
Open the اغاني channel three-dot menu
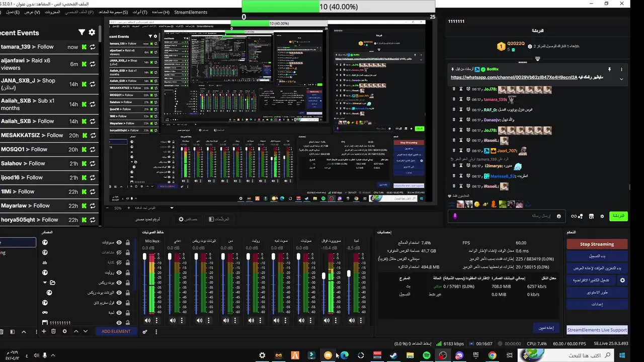coord(182,320)
